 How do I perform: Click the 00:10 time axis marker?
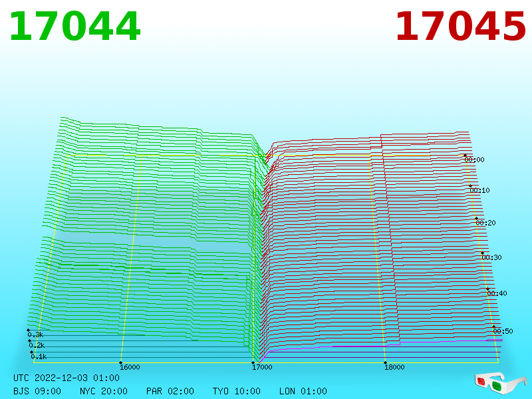pos(479,190)
